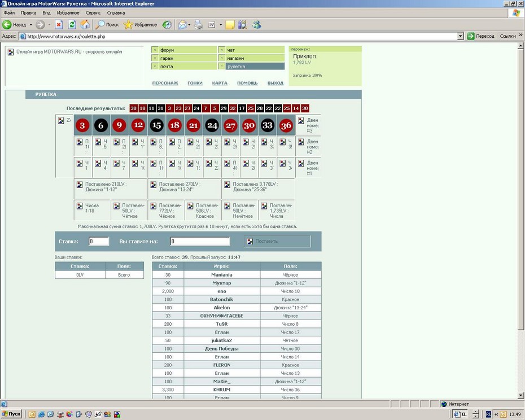The height and width of the screenshot is (420, 525).
Task: Click the Поставить bet button
Action: click(x=277, y=241)
